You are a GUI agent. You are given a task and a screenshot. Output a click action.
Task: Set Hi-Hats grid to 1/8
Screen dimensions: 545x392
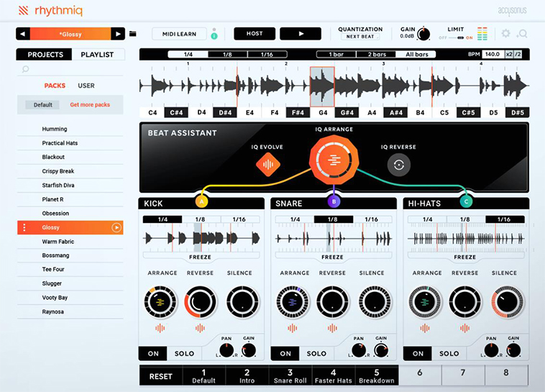(465, 219)
